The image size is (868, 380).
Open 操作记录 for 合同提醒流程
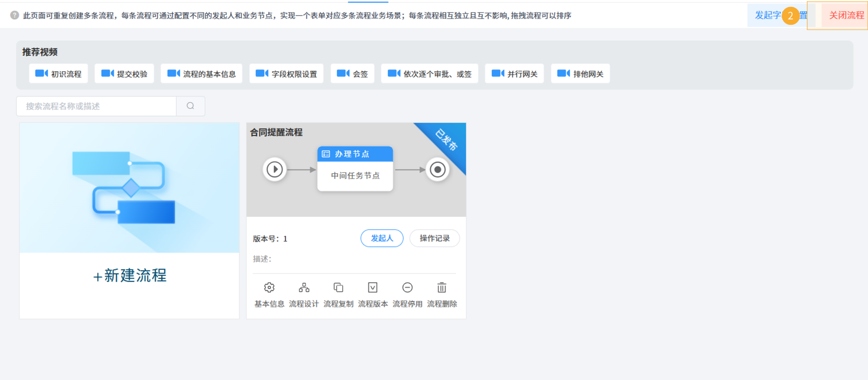435,238
